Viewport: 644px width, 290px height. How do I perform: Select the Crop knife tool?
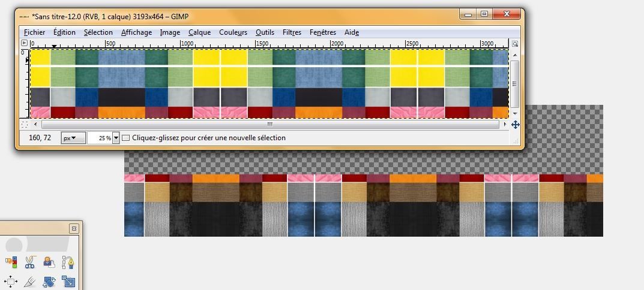coord(30,282)
